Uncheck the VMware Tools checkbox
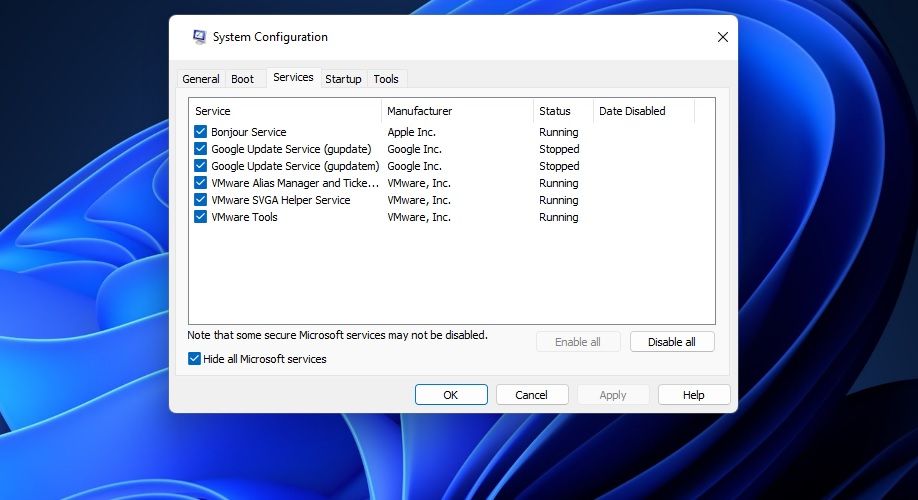 [x=200, y=217]
